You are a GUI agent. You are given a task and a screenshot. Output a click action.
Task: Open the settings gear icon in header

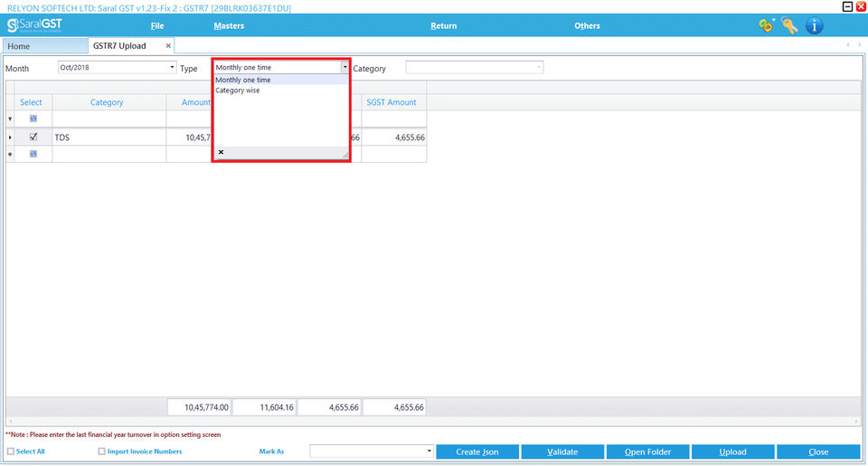(766, 25)
